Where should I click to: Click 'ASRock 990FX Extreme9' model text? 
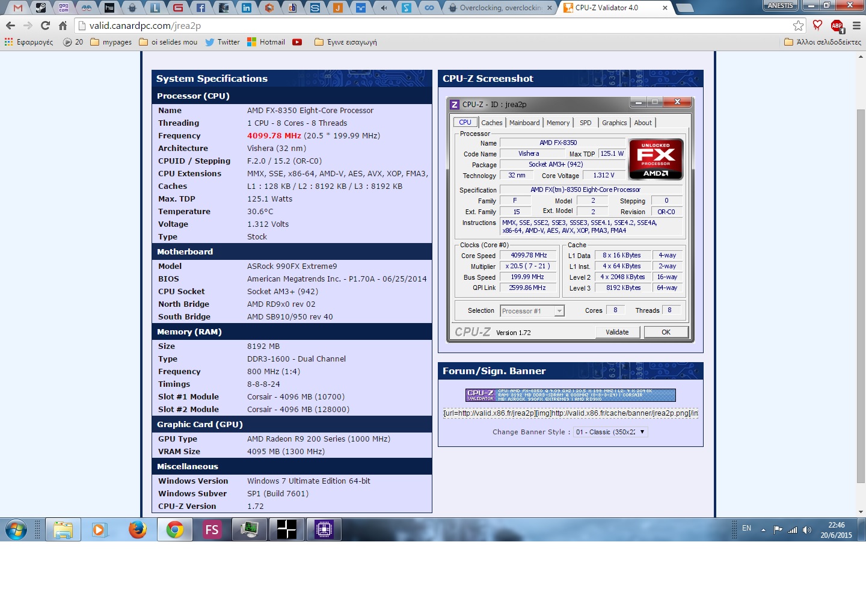click(292, 266)
